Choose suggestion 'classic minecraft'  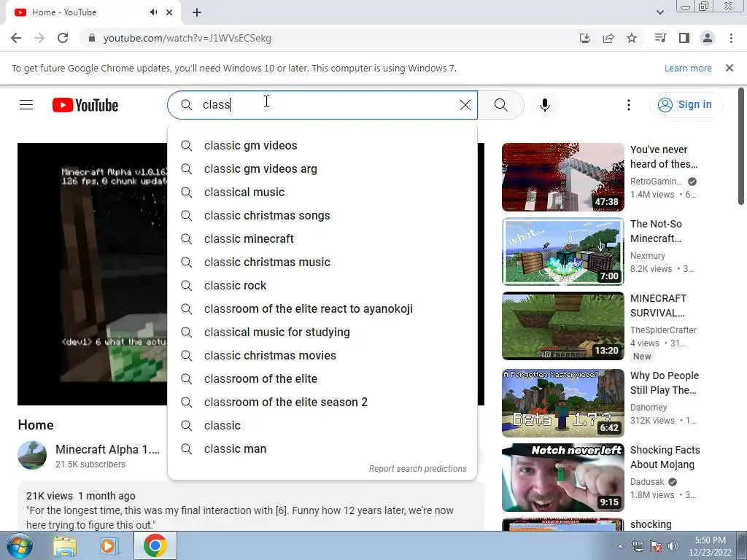click(x=322, y=238)
